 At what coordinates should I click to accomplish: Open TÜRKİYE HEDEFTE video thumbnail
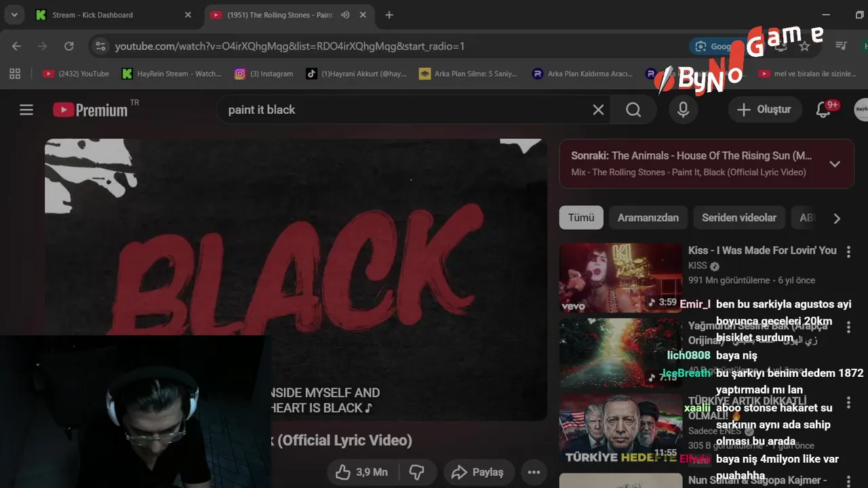pos(620,429)
